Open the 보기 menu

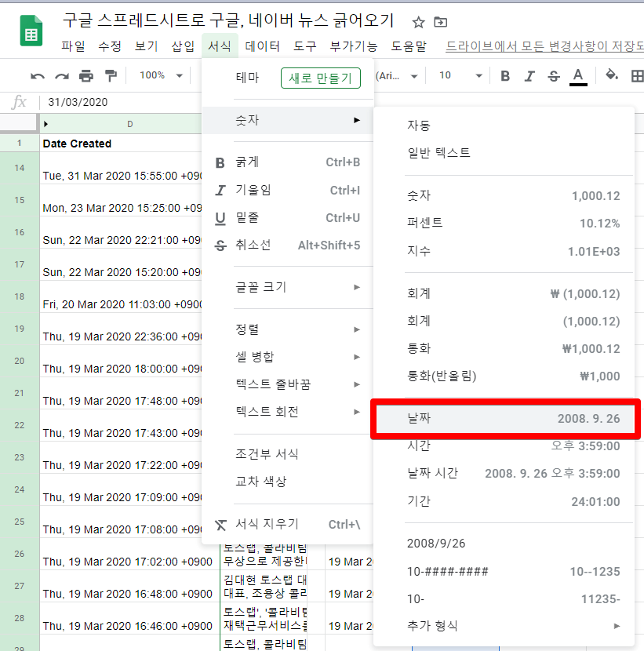coord(146,46)
